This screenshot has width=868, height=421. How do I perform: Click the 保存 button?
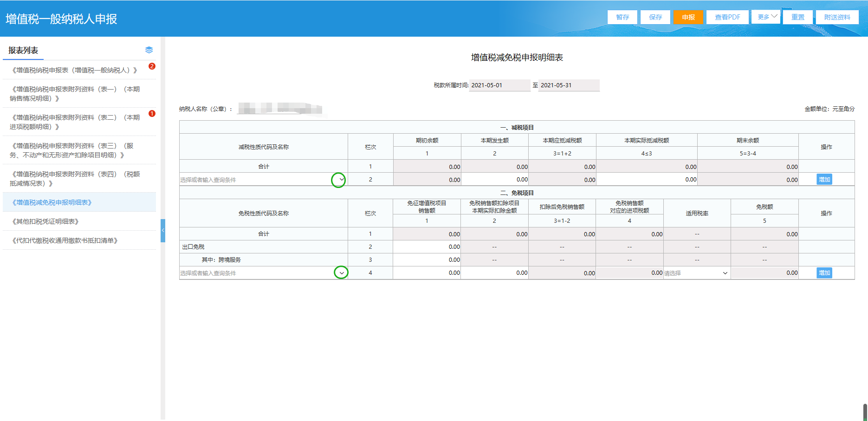click(x=655, y=17)
